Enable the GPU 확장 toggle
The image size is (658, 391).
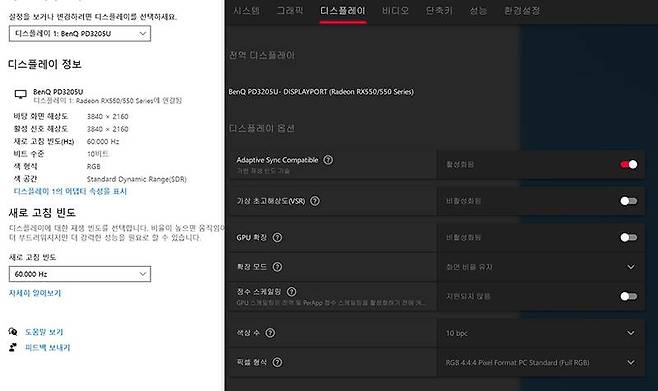629,237
